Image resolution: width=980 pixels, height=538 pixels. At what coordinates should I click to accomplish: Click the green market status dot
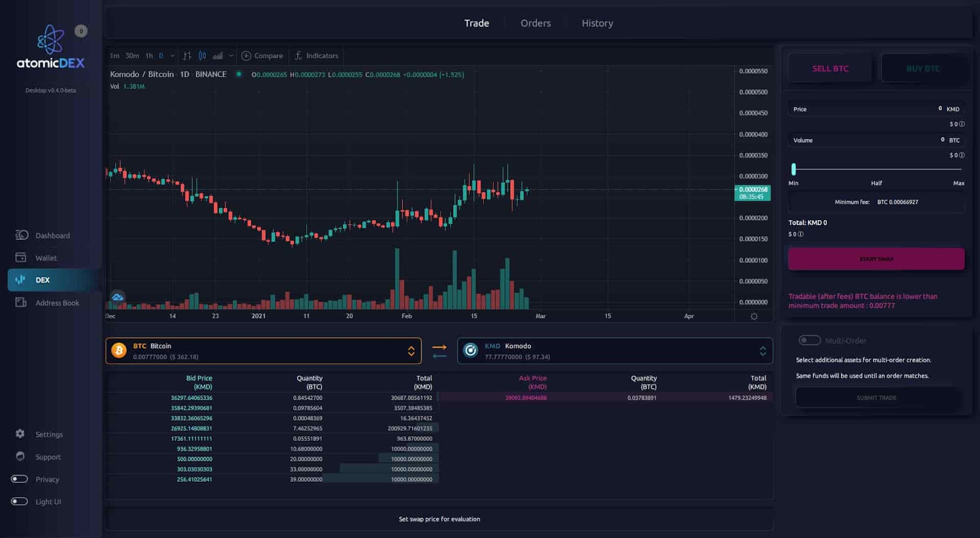click(x=238, y=75)
